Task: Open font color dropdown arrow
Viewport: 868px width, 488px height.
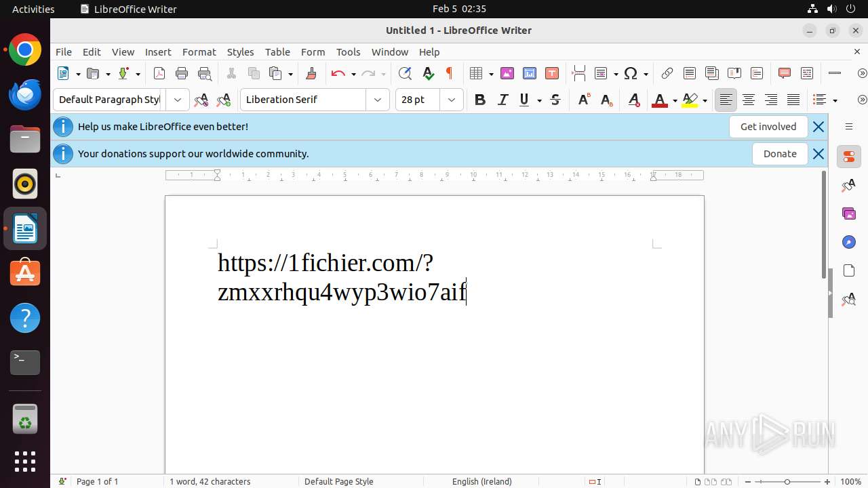Action: click(x=675, y=100)
